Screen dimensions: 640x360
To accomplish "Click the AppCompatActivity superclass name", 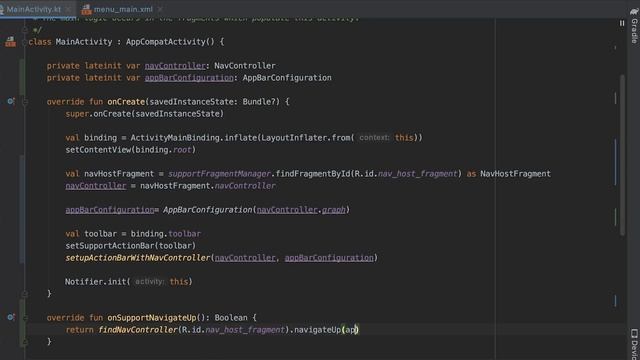I will pyautogui.click(x=165, y=42).
